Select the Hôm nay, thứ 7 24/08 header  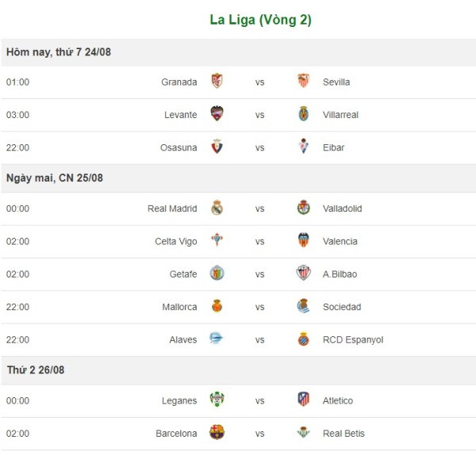point(58,52)
